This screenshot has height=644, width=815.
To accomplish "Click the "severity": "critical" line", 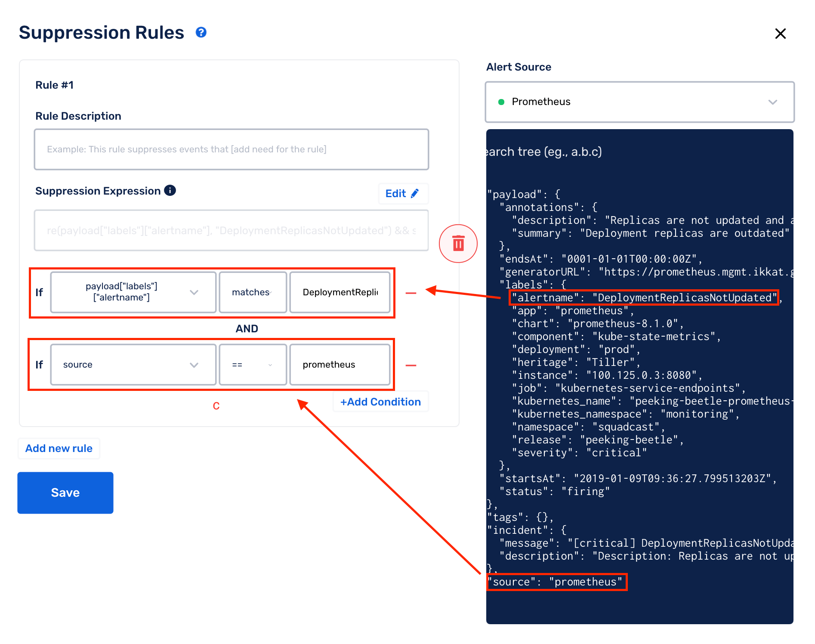I will coord(579,453).
